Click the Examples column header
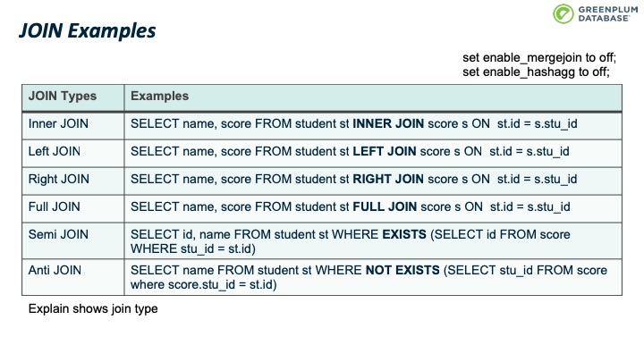644x362 pixels. (159, 96)
